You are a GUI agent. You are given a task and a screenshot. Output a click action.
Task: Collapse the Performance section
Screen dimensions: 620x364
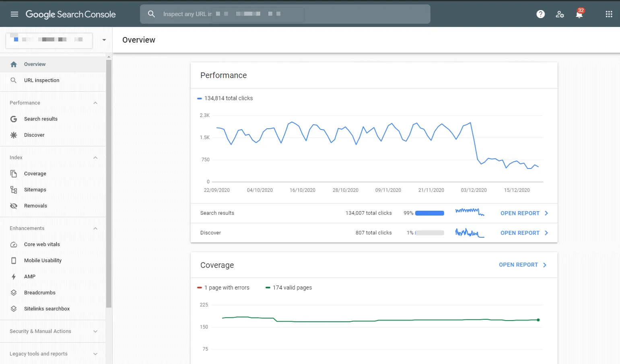(95, 103)
